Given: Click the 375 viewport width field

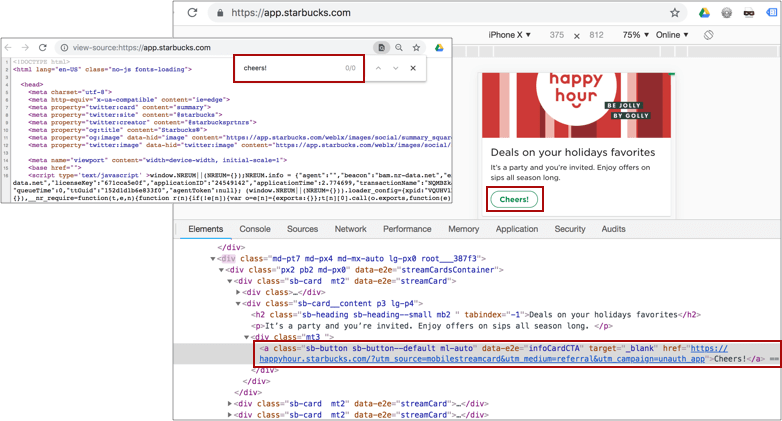Looking at the screenshot, I should tap(557, 35).
